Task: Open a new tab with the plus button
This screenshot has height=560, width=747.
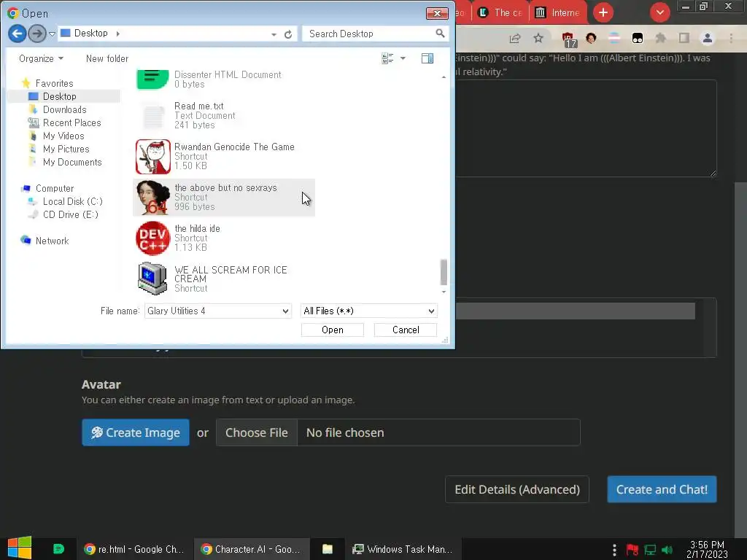Action: point(603,12)
